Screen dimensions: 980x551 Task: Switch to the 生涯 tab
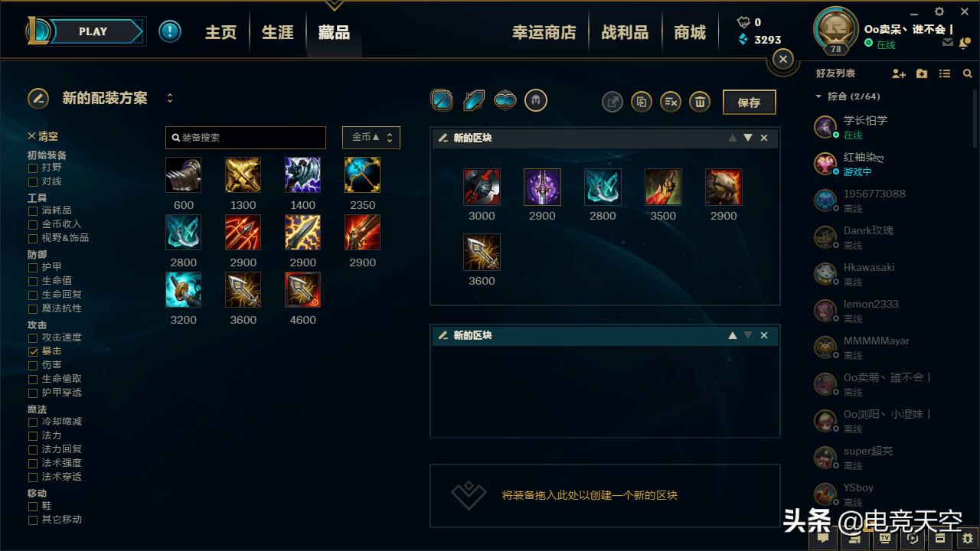pos(277,32)
